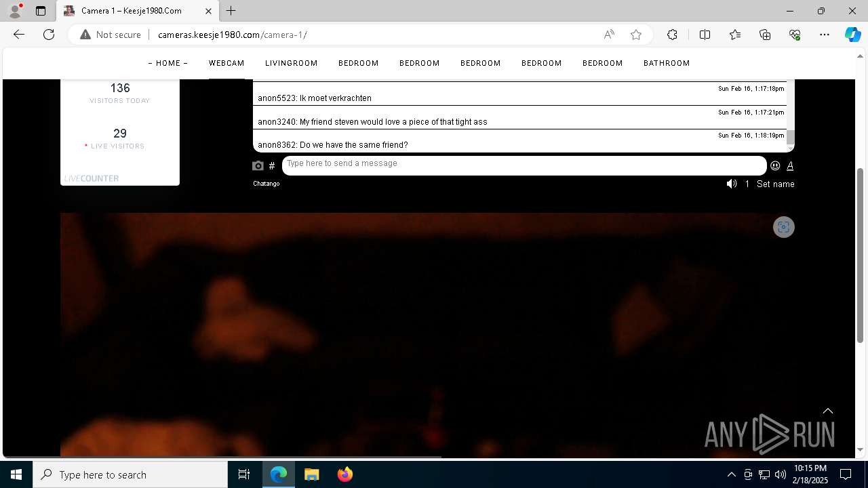
Task: Open the chat emoji picker
Action: [775, 165]
